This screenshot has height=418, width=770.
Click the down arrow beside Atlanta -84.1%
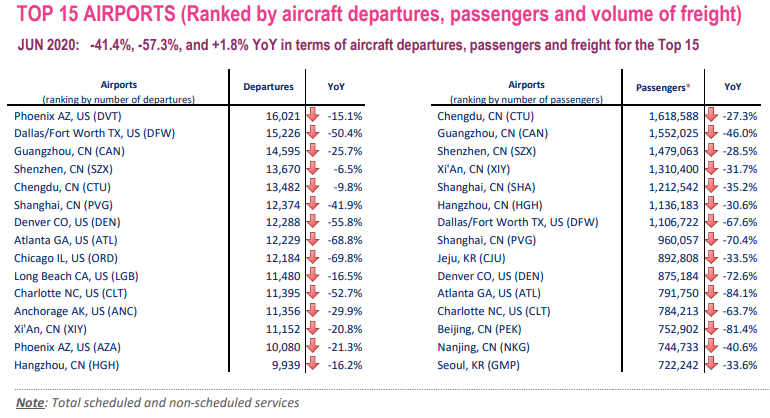point(711,293)
